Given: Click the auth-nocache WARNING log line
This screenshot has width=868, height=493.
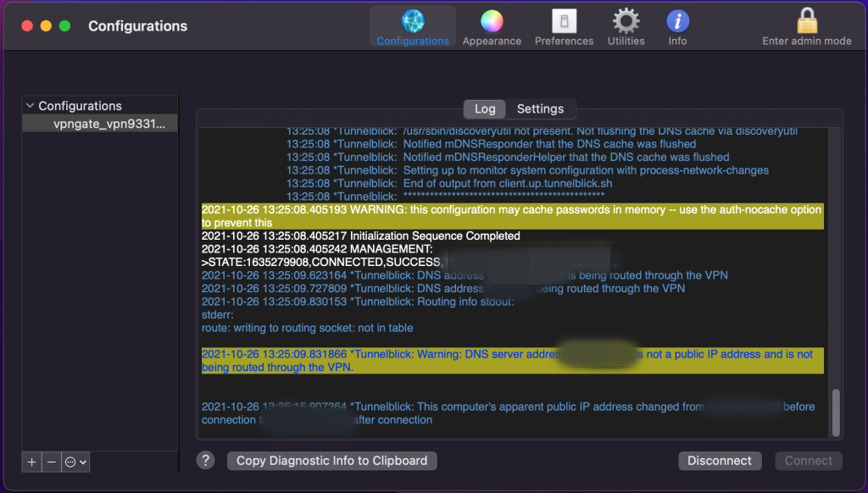Looking at the screenshot, I should (512, 216).
